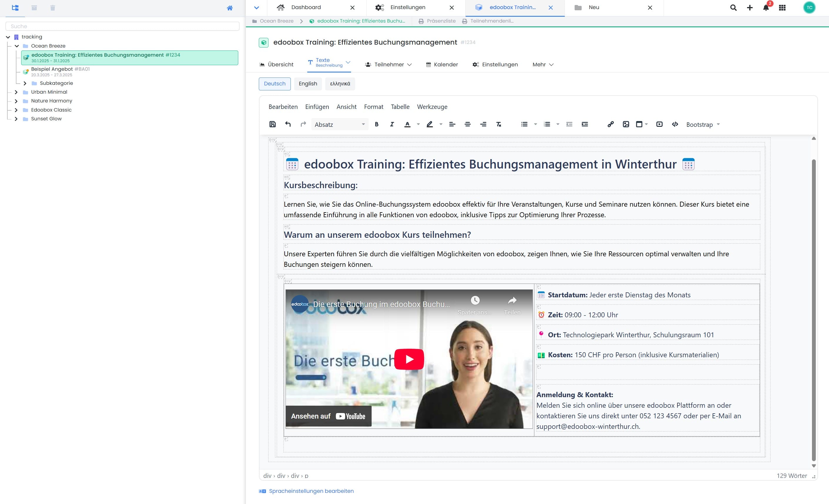Clear formatting with the Tx icon

499,124
